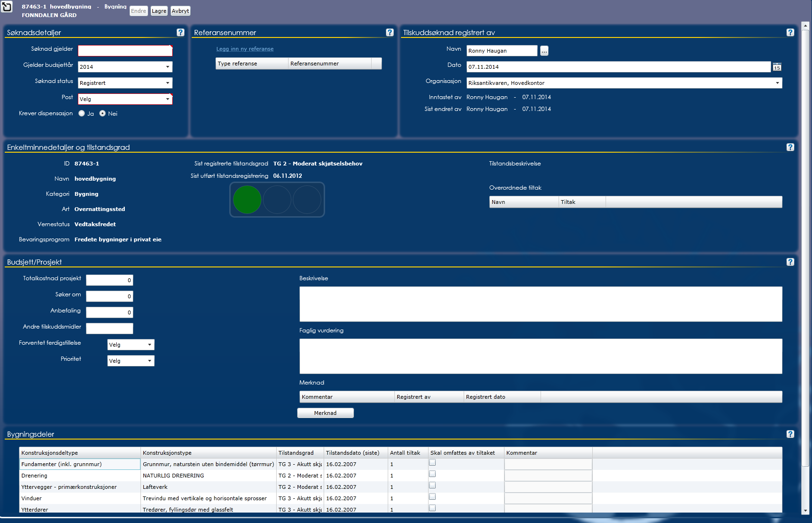This screenshot has height=523, width=812.
Task: Click the Navn field with Ronny Haugan
Action: [x=502, y=51]
